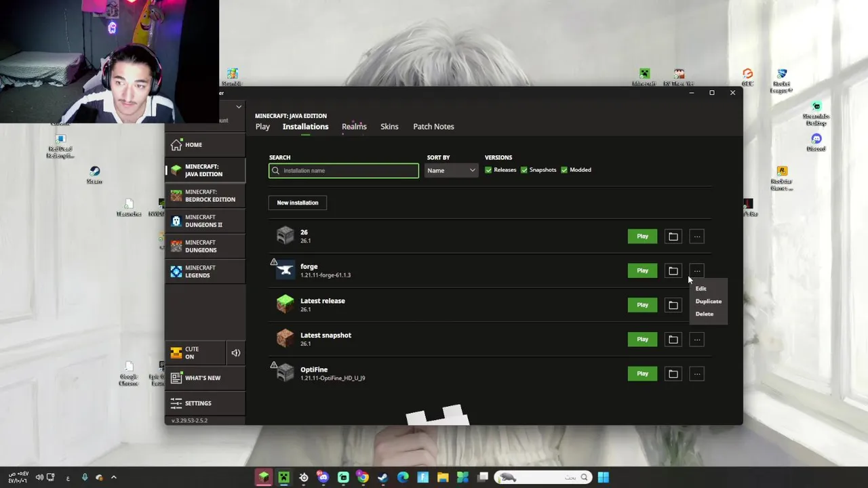The width and height of the screenshot is (868, 488).
Task: Click Steam icon in taskbar
Action: coord(382,477)
